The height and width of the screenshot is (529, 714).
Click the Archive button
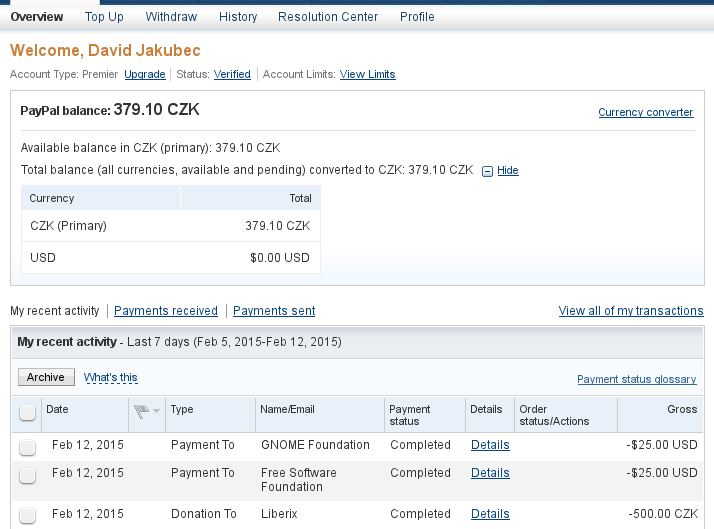pos(46,377)
